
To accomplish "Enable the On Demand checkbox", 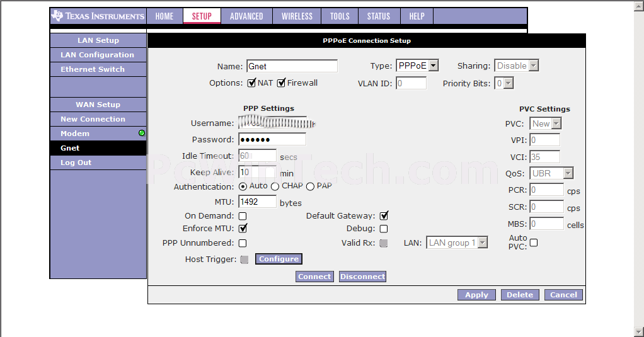I will coord(243,216).
